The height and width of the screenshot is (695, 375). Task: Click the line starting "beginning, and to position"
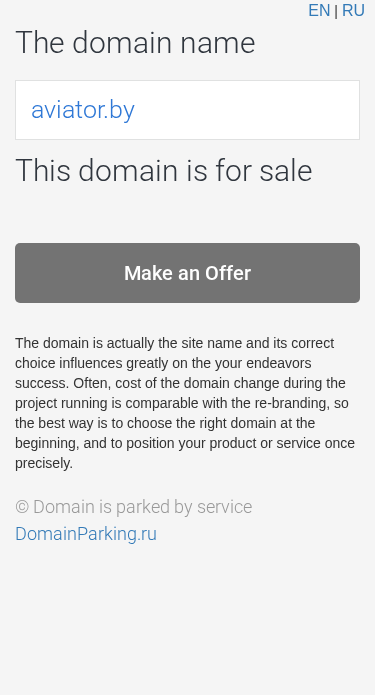click(185, 443)
